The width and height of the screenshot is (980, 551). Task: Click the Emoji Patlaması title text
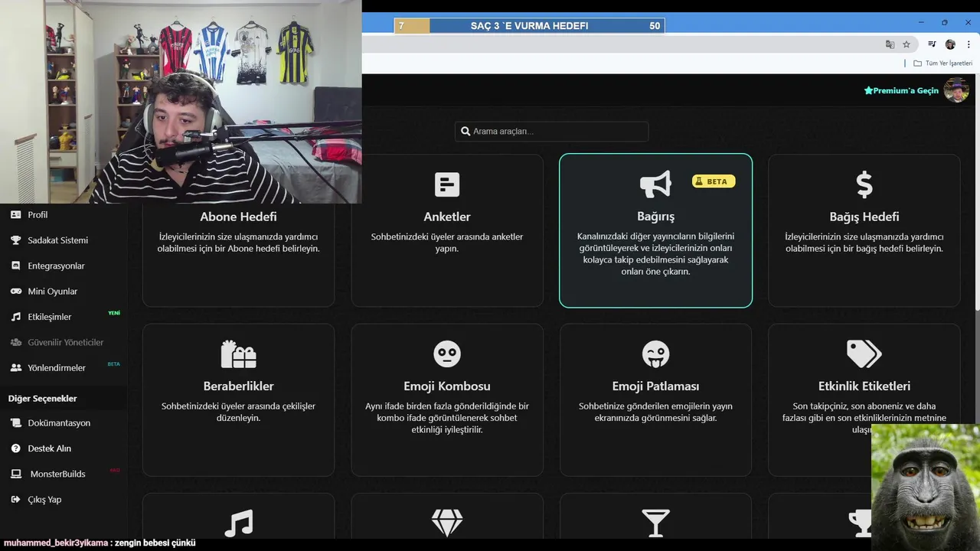[655, 386]
